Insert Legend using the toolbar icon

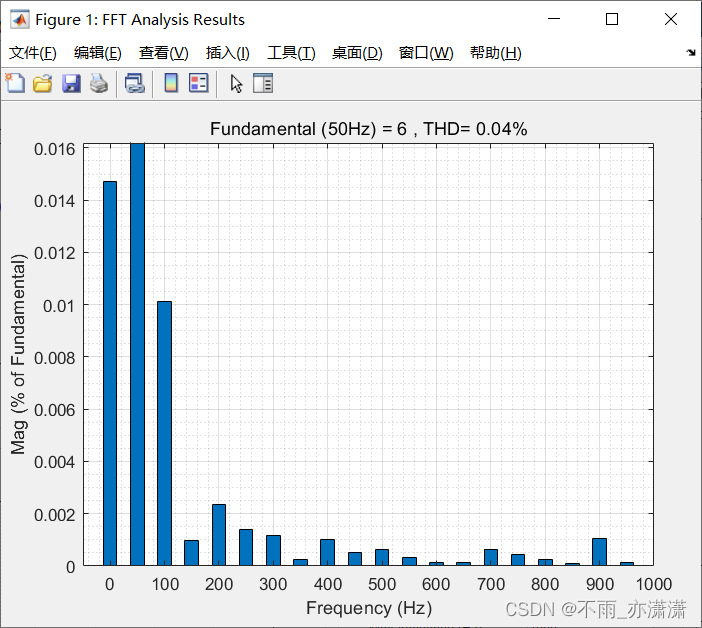tap(199, 83)
